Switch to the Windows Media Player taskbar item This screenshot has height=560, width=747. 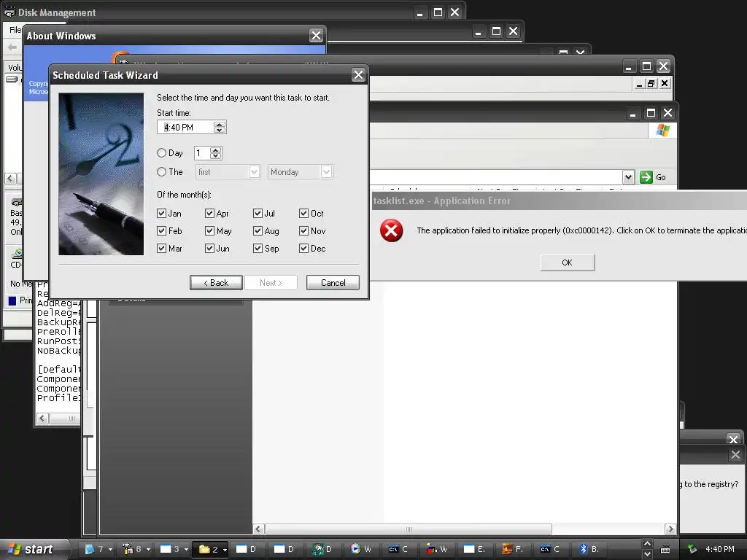point(361,549)
